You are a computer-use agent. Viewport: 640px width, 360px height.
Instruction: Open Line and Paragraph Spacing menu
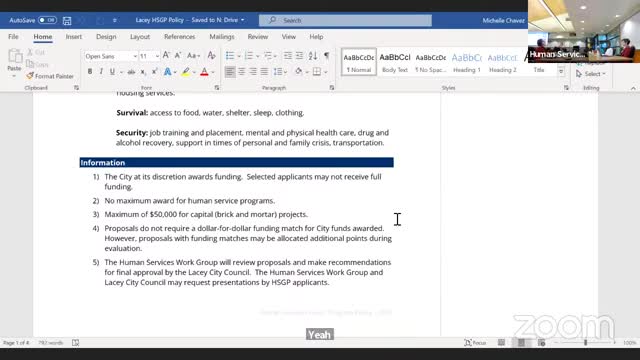pyautogui.click(x=280, y=72)
